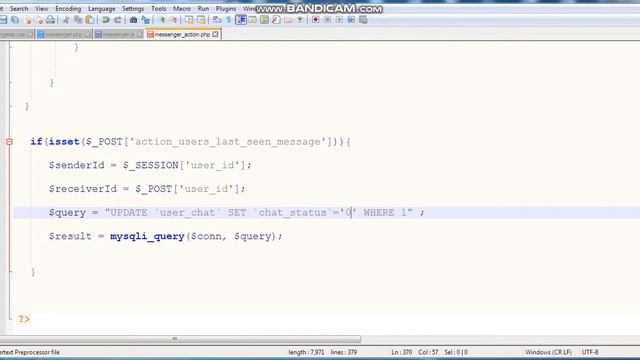This screenshot has width=640, height=360.
Task: Click Save Recorded Macro icon
Action: coord(363,20)
